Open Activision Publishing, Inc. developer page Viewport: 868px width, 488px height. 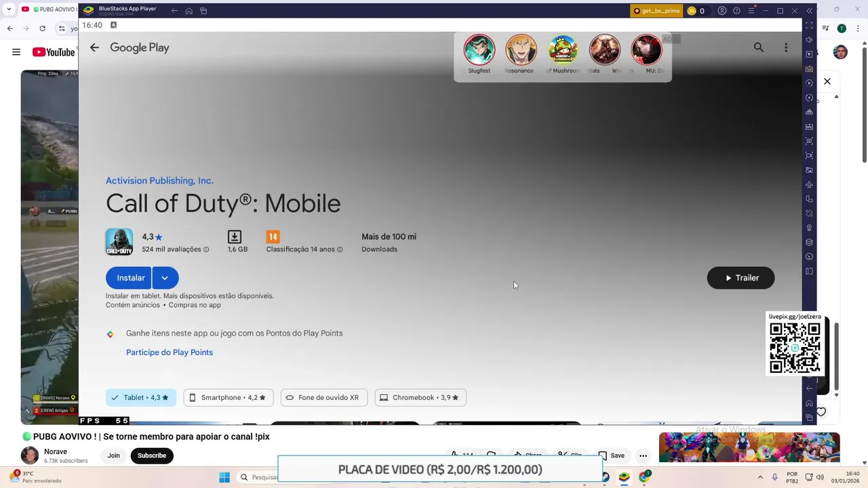point(159,181)
